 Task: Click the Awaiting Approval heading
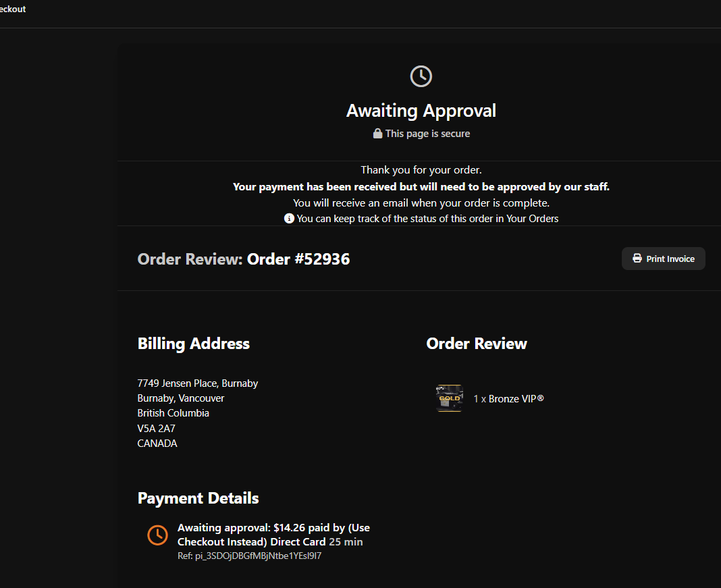(x=421, y=111)
